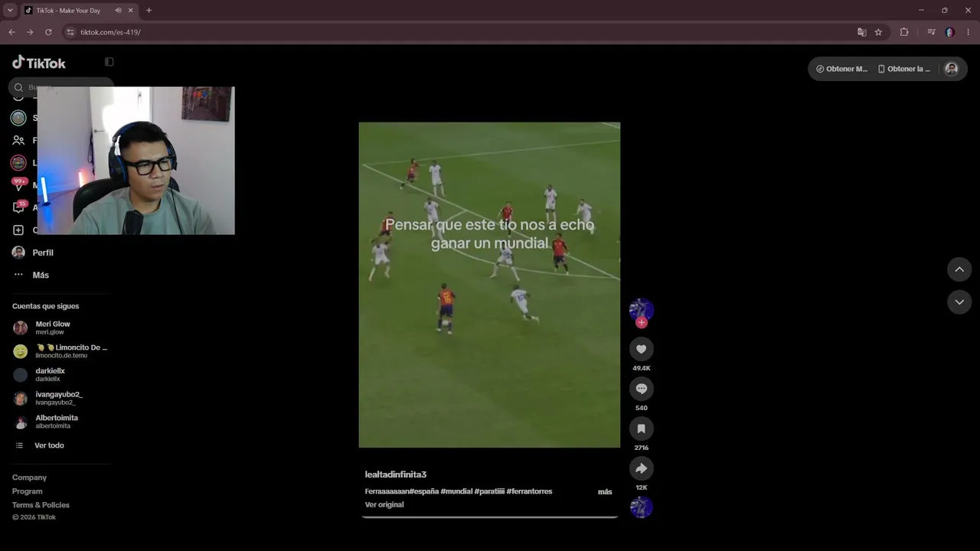Open the friends icon in the sidebar

tap(18, 140)
